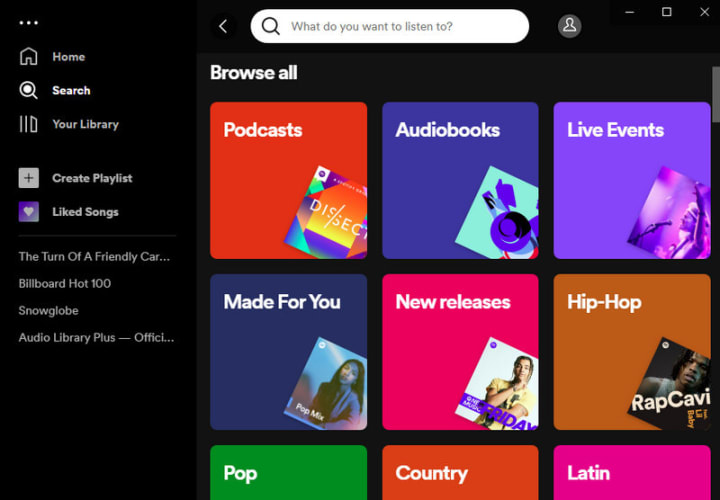
Task: Open the Audiobooks category card
Action: click(x=460, y=180)
